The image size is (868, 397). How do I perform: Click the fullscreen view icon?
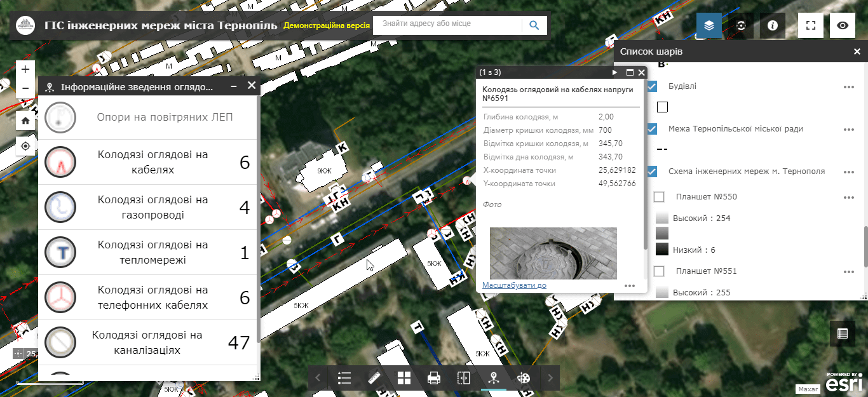[x=810, y=25]
